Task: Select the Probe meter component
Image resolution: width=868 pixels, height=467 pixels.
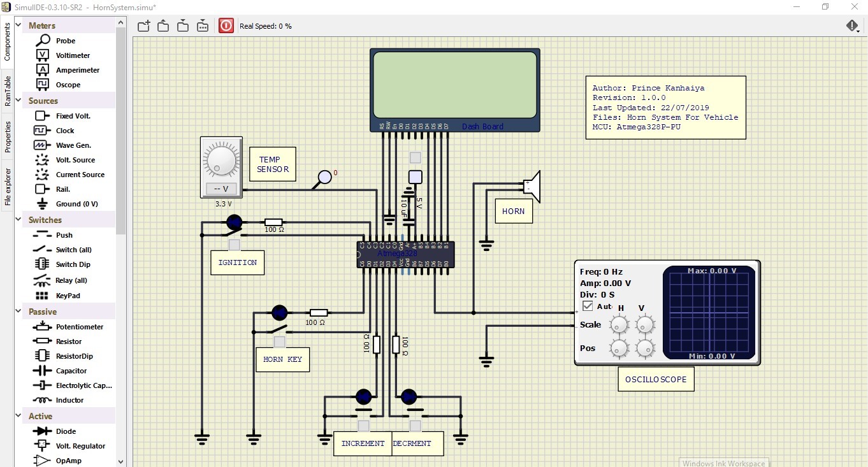Action: click(67, 40)
